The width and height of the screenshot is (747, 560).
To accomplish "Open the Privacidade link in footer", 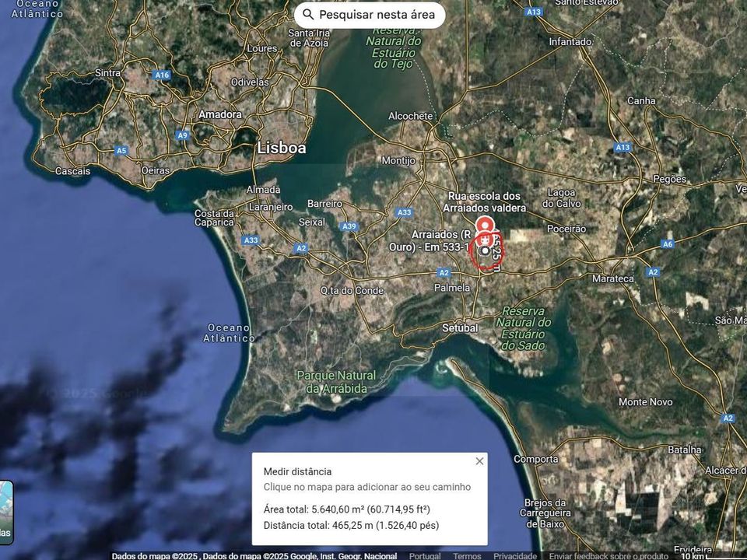I will 515,555.
